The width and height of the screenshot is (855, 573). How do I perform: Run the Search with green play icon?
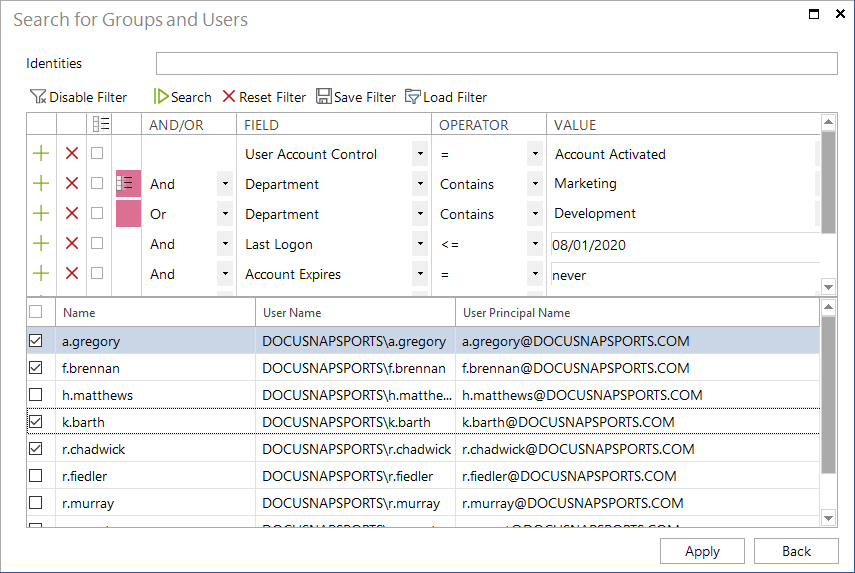pyautogui.click(x=161, y=97)
